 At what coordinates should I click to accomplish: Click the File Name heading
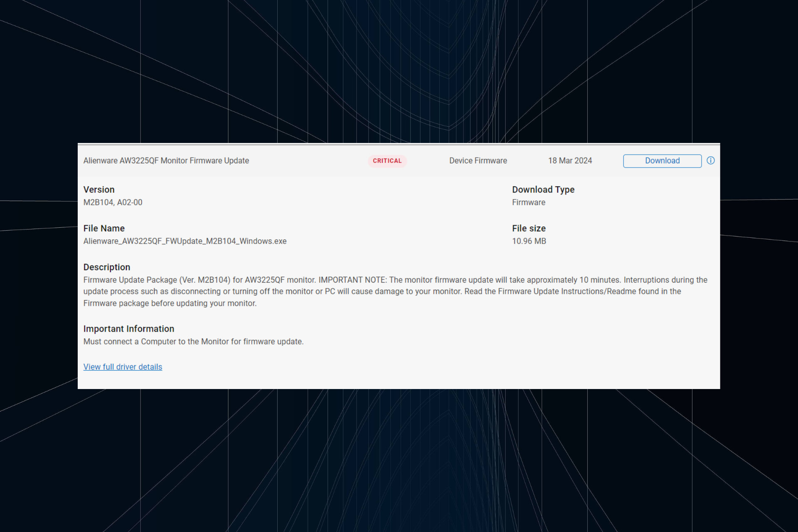tap(104, 228)
